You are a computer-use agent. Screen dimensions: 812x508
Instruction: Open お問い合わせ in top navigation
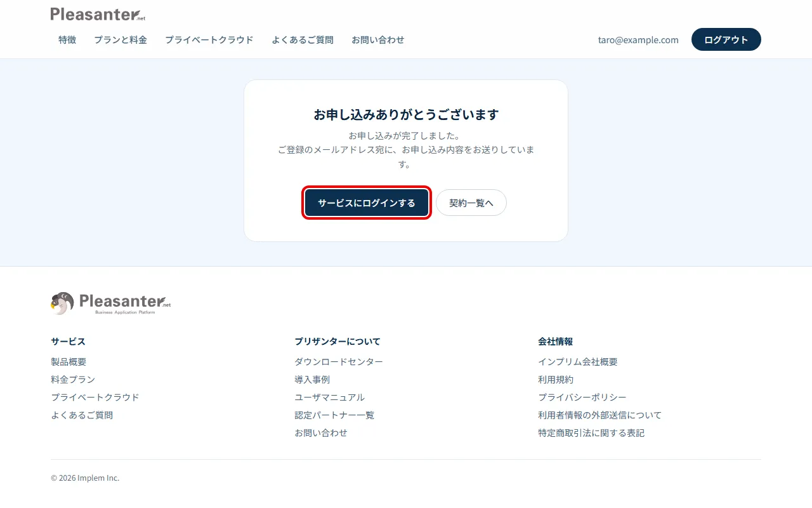(x=378, y=39)
